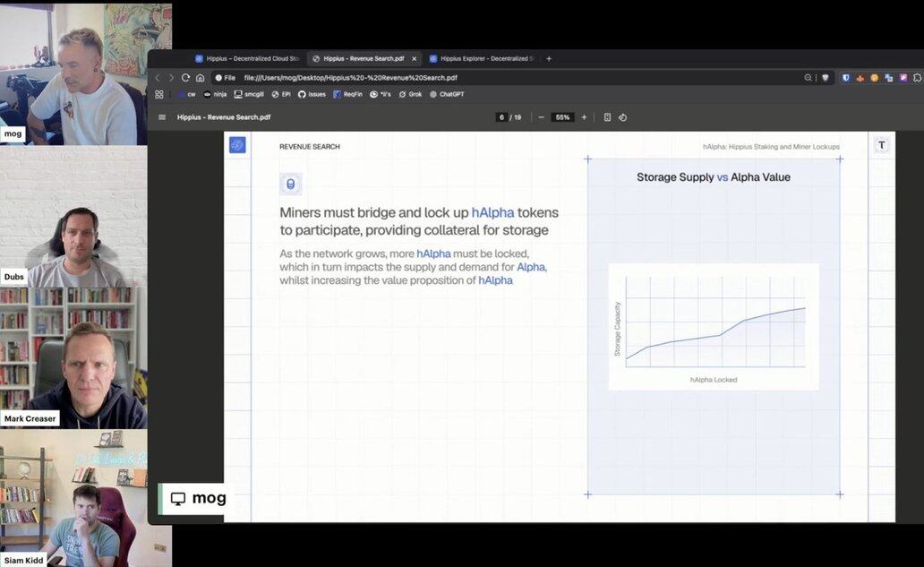Click the Storage Supply vs Alpha Value title

coord(713,176)
